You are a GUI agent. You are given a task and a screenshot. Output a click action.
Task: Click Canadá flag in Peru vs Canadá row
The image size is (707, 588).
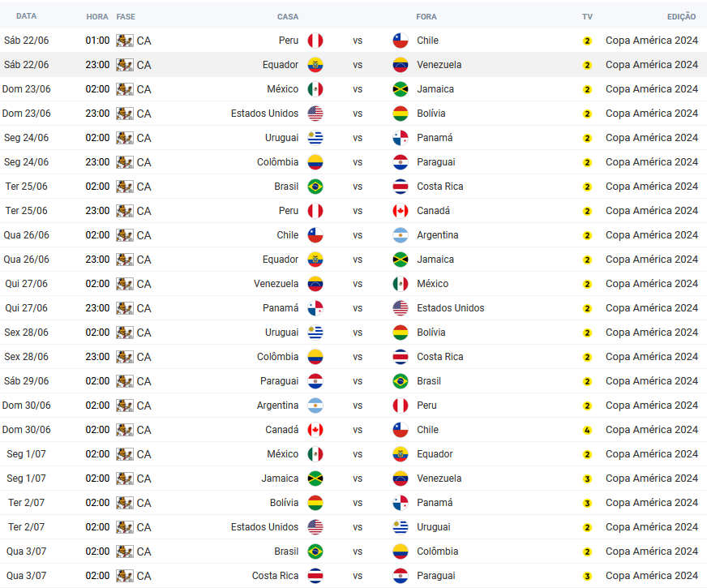(x=401, y=211)
